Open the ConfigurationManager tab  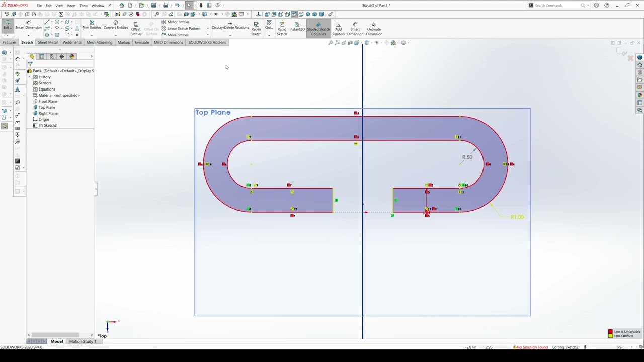pos(52,56)
